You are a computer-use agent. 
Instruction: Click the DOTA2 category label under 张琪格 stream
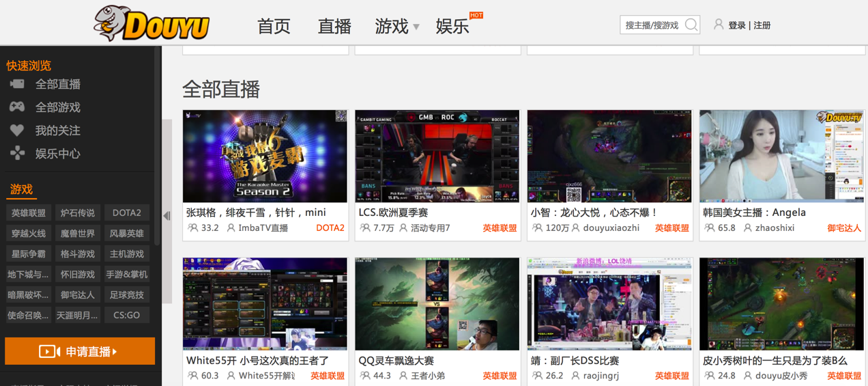click(330, 228)
